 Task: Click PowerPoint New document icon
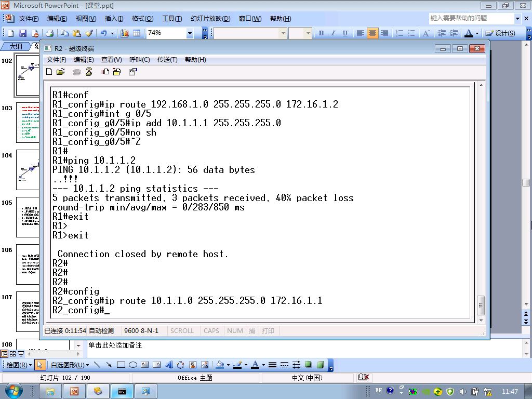11,33
